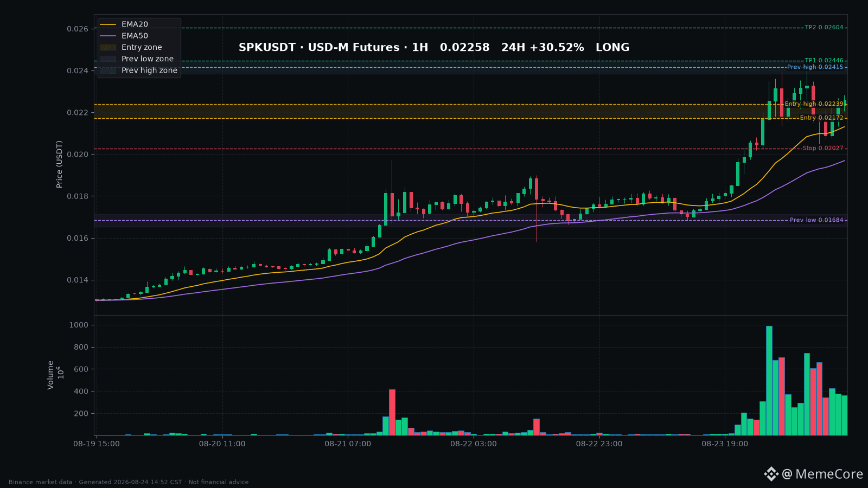
Task: Click 'Generated 2026-08-24 14:52 CST' footer text
Action: tap(130, 482)
